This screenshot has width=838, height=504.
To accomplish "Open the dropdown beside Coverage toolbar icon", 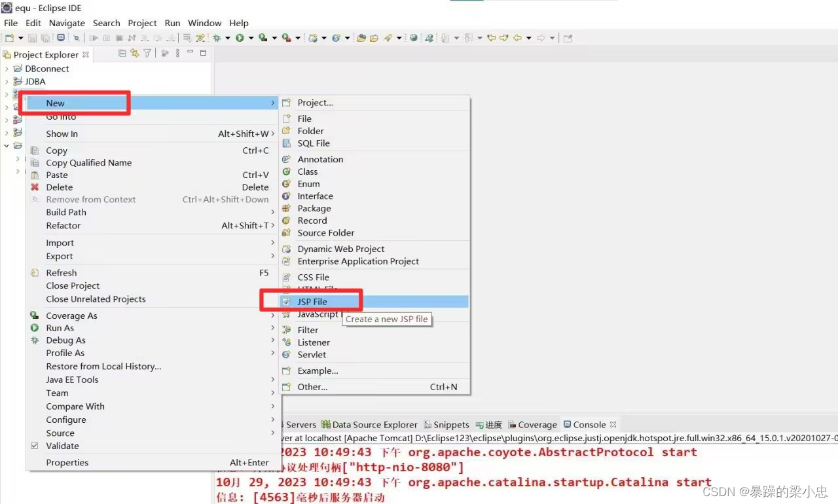I will [274, 38].
